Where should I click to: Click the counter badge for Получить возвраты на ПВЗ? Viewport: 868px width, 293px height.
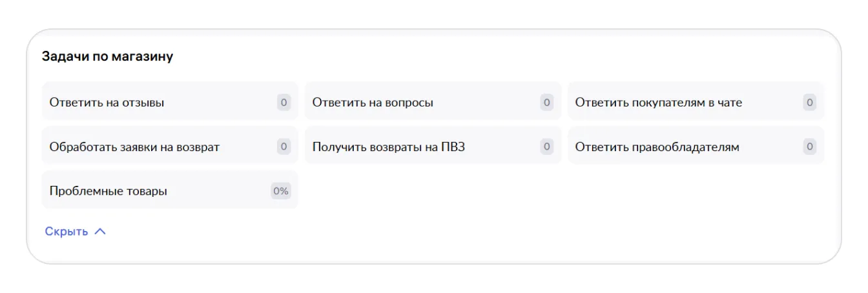546,146
